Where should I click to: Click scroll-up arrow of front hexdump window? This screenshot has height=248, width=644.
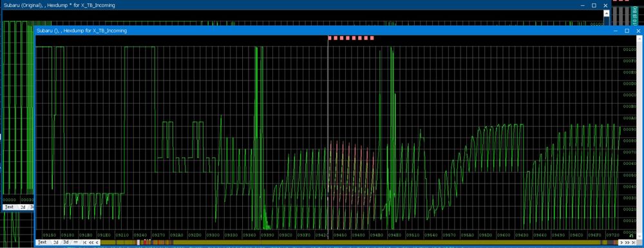pos(639,39)
